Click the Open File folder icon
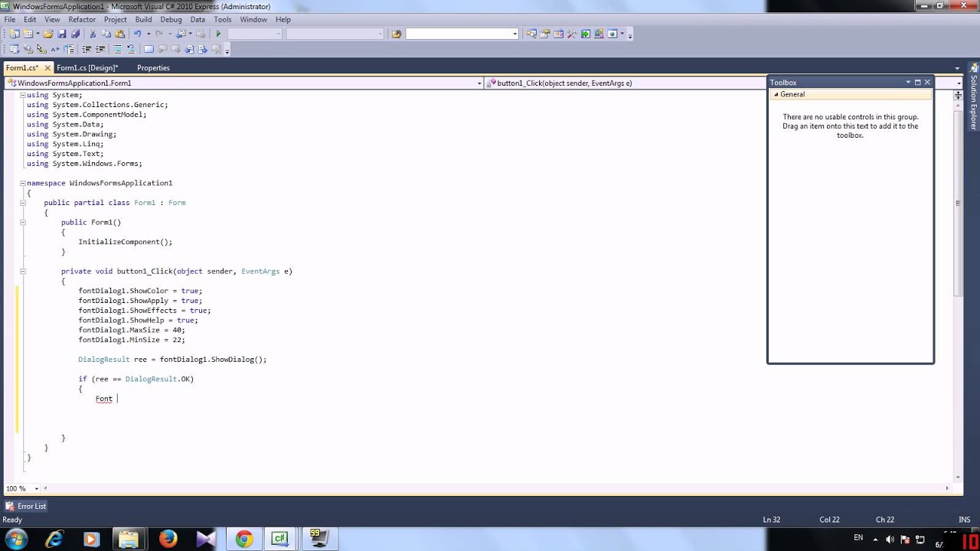This screenshot has height=551, width=980. coord(48,34)
